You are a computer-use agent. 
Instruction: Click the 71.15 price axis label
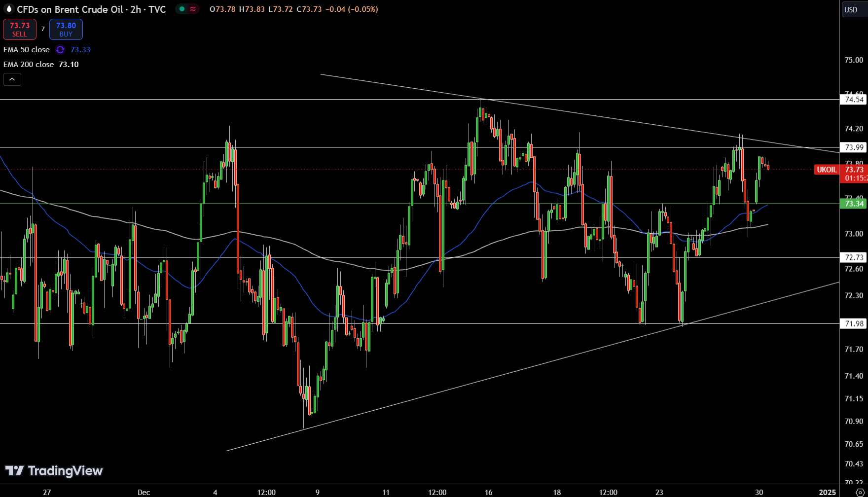(854, 398)
